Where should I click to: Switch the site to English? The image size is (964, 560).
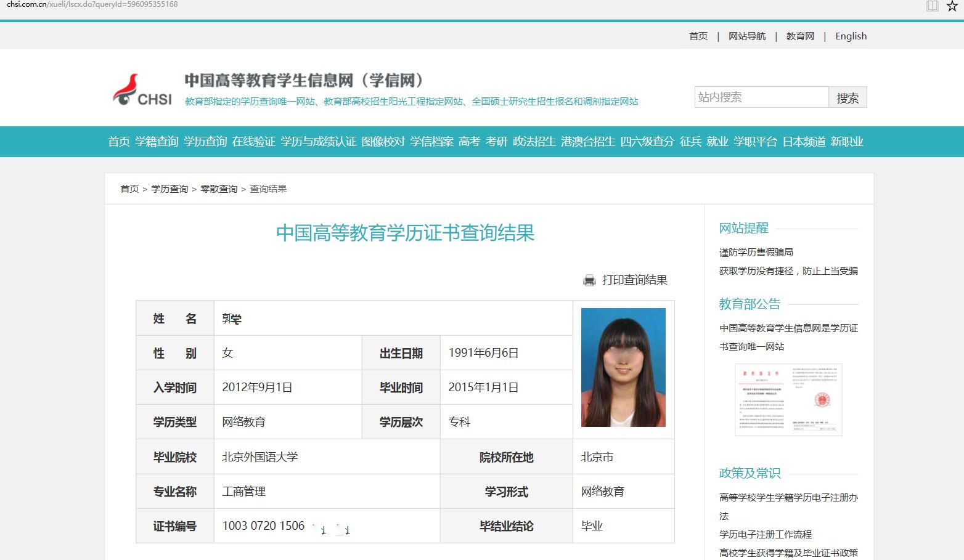[851, 36]
